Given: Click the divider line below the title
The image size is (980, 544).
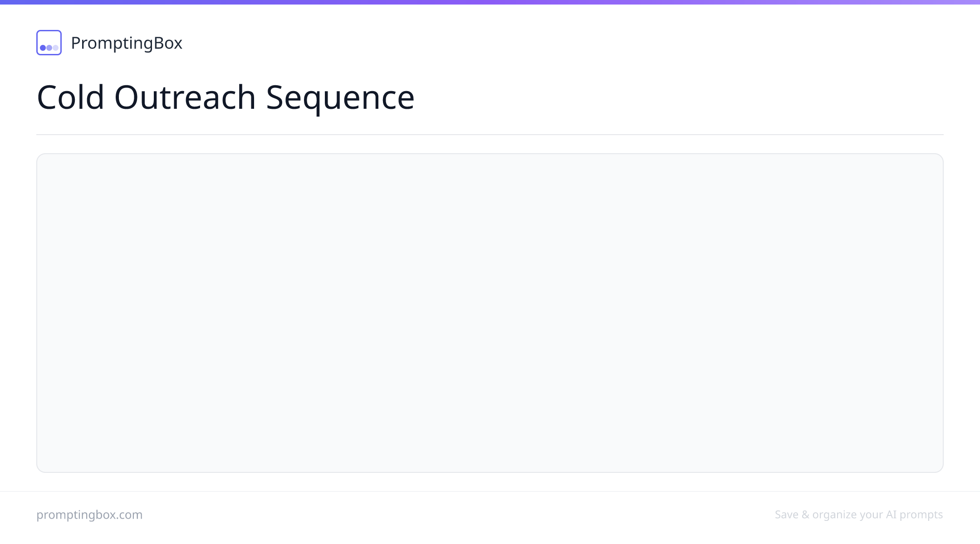Looking at the screenshot, I should click(x=490, y=134).
